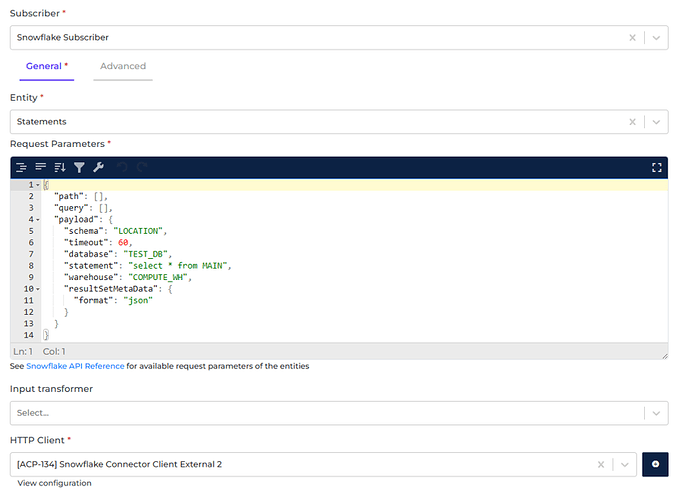
Task: Collapse the root object fold on line 1
Action: point(38,185)
